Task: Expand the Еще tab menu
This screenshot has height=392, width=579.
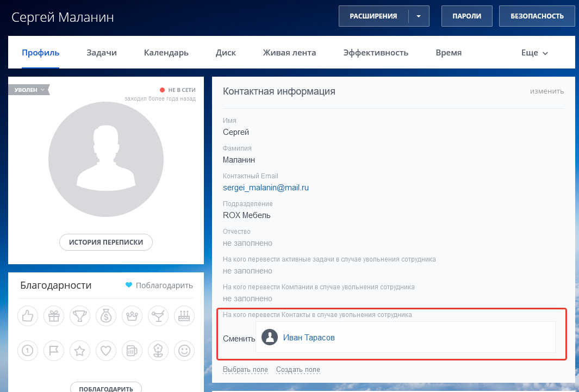Action: tap(534, 53)
